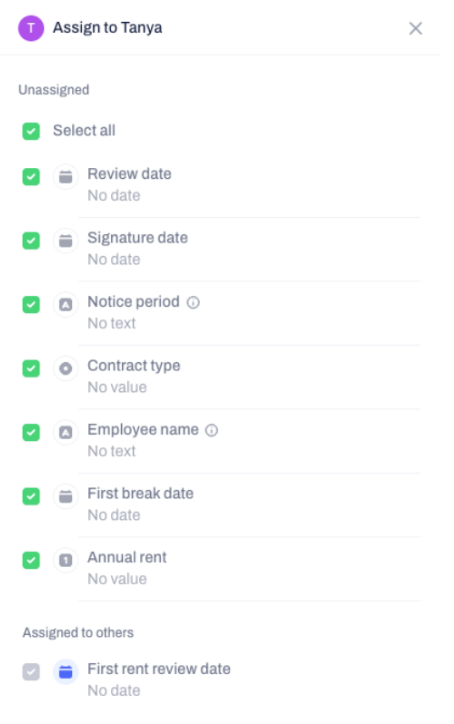Click the info icon next to Notice period
The width and height of the screenshot is (454, 724).
[193, 302]
